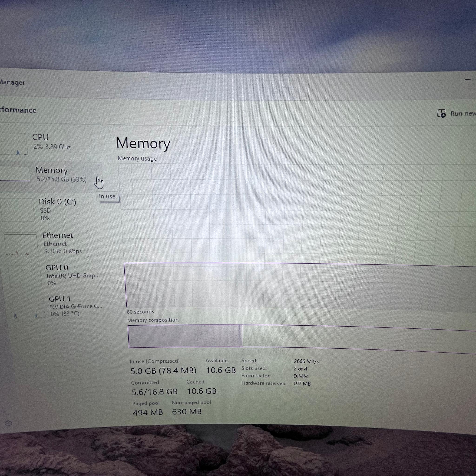Click the Committed 5.6/16.8 GB value
476x476 pixels.
tap(155, 392)
